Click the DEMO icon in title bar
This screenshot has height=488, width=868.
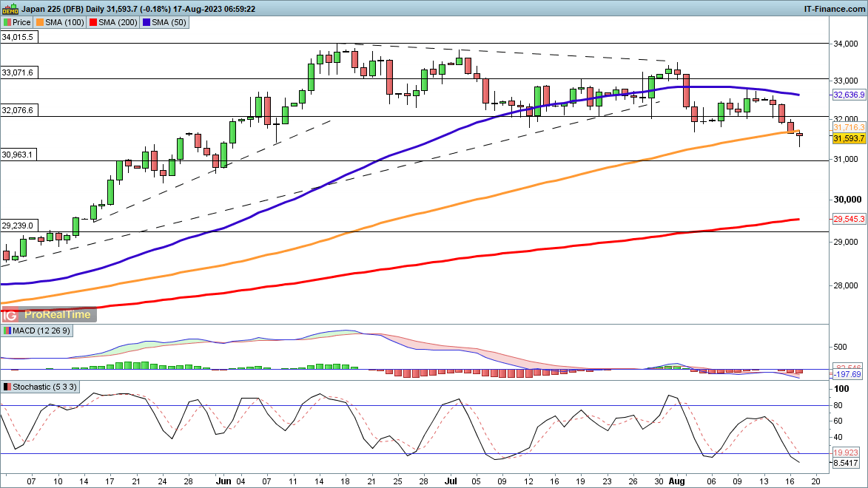[10, 9]
